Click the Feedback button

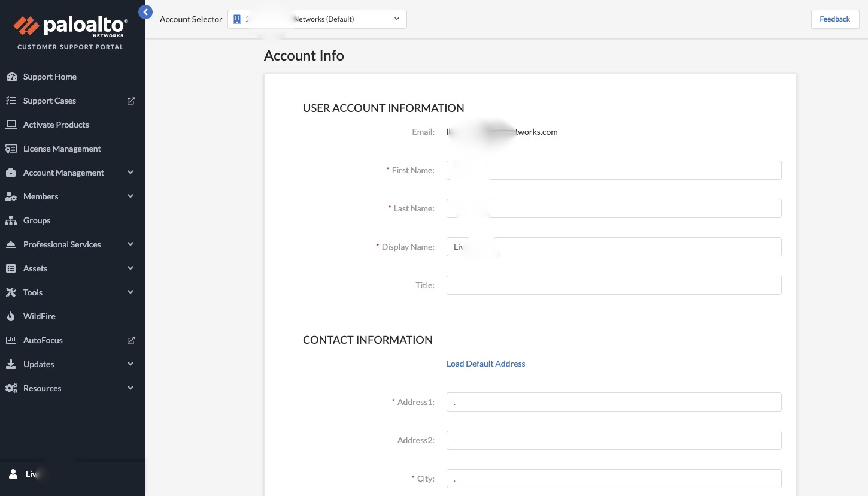pos(834,19)
